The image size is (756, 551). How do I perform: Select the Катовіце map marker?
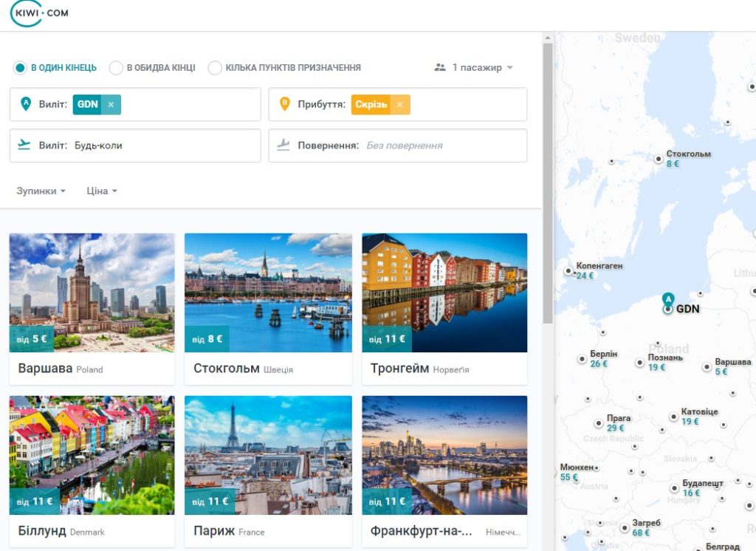(x=673, y=417)
